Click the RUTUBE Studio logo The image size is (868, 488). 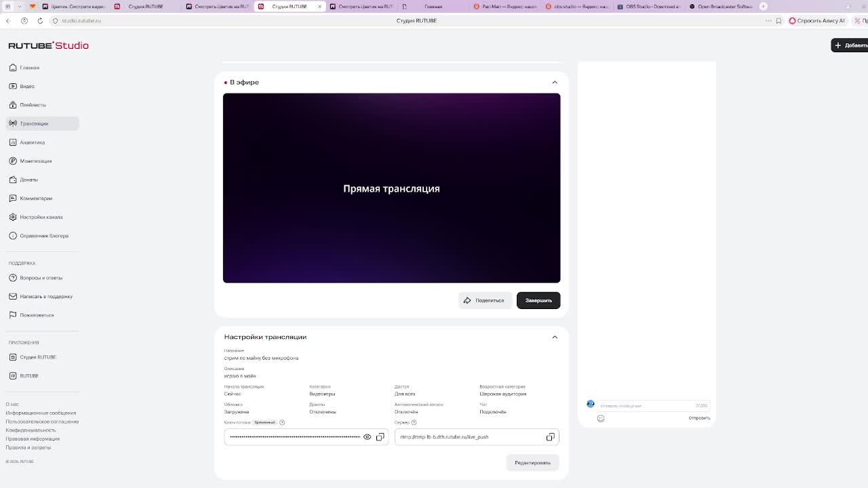point(48,45)
